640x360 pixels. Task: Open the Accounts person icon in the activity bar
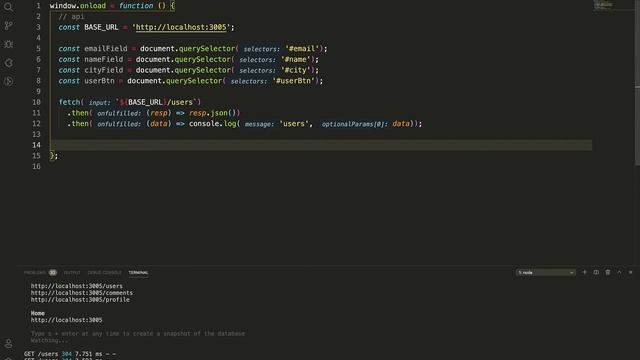[8, 343]
